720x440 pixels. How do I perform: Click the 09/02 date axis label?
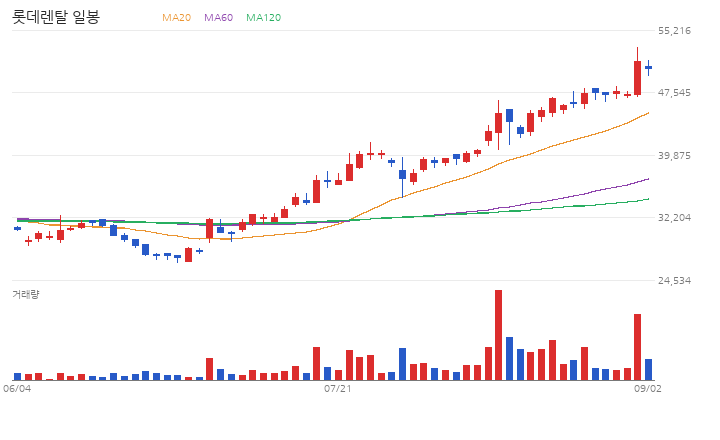coord(648,389)
